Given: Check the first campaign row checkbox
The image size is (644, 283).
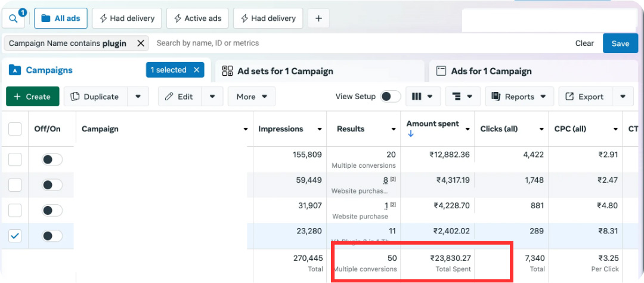Looking at the screenshot, I should pos(15,159).
